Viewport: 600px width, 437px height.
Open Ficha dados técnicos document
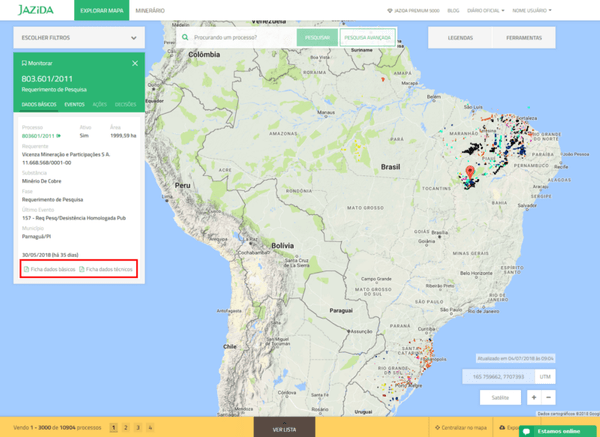point(109,269)
